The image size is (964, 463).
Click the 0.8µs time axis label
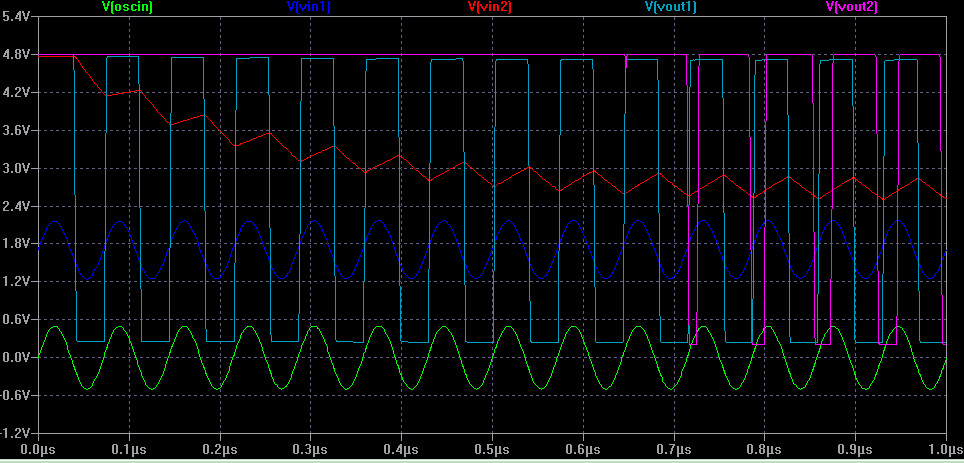(764, 450)
